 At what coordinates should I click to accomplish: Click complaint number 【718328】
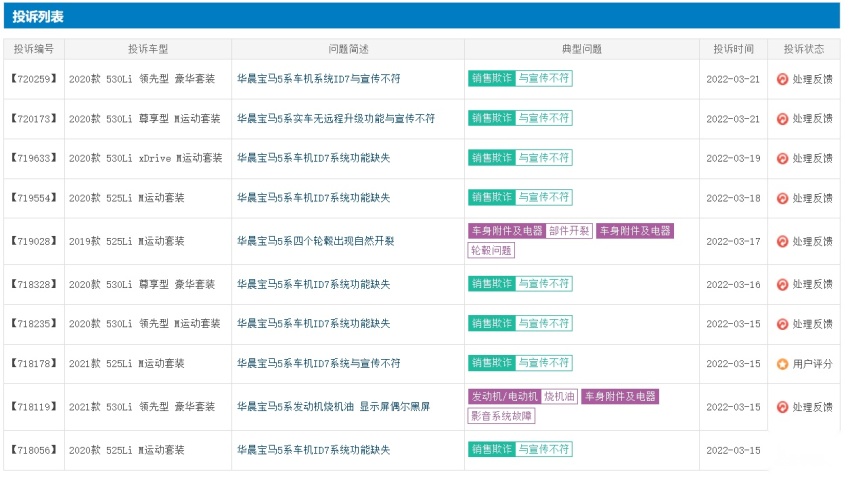pos(34,284)
